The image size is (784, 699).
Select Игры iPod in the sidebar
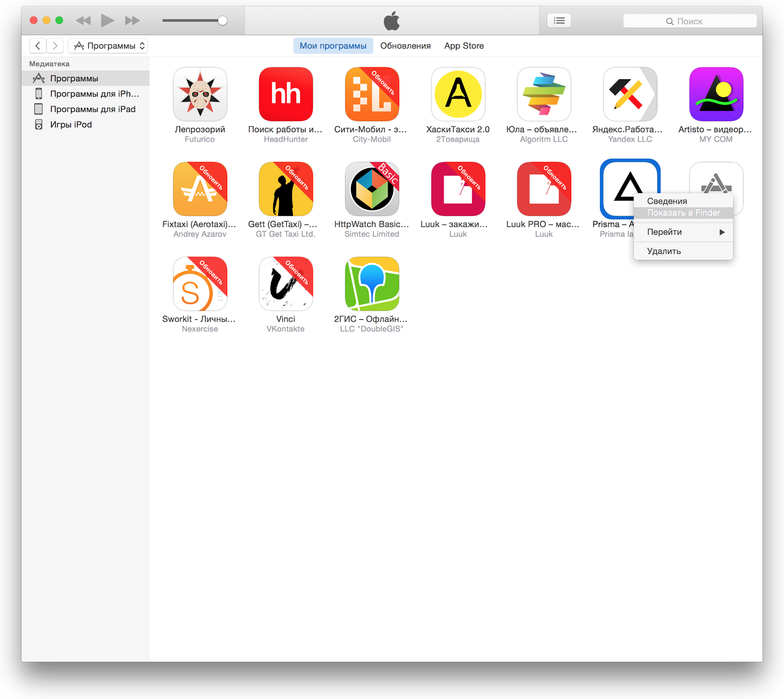point(86,125)
